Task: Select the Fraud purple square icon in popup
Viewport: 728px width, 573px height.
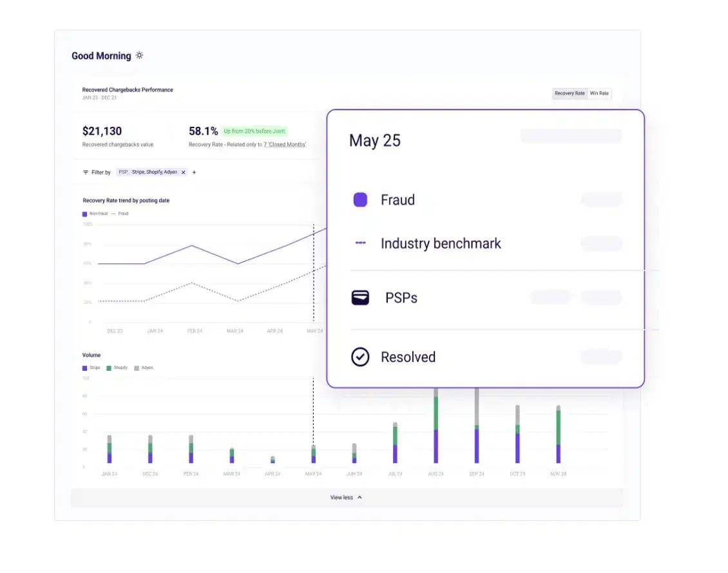Action: (x=360, y=200)
